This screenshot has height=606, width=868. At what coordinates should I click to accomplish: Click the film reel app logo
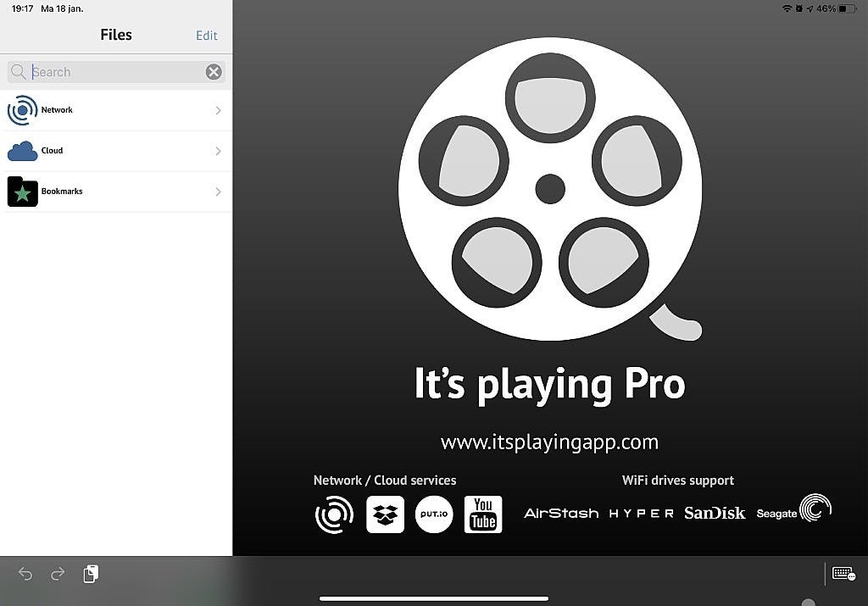click(x=550, y=189)
